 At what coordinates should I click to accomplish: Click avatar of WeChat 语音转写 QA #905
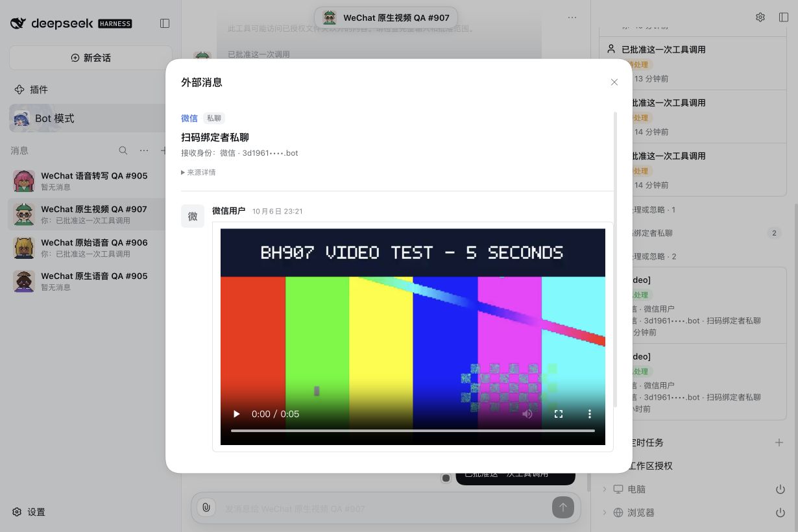pyautogui.click(x=24, y=181)
